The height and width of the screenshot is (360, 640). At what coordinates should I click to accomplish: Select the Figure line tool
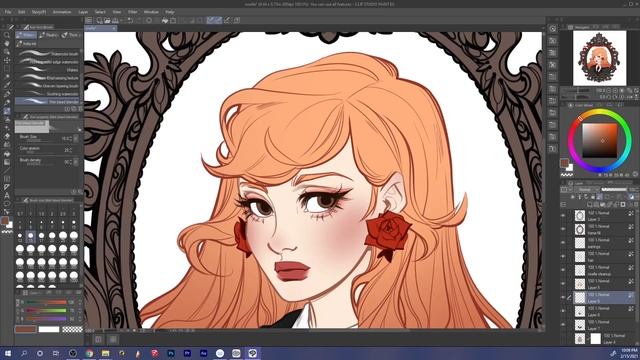(7, 171)
